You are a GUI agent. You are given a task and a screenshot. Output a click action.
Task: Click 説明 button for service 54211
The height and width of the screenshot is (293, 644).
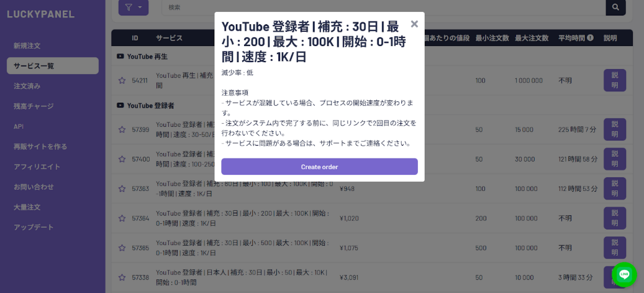coord(614,80)
